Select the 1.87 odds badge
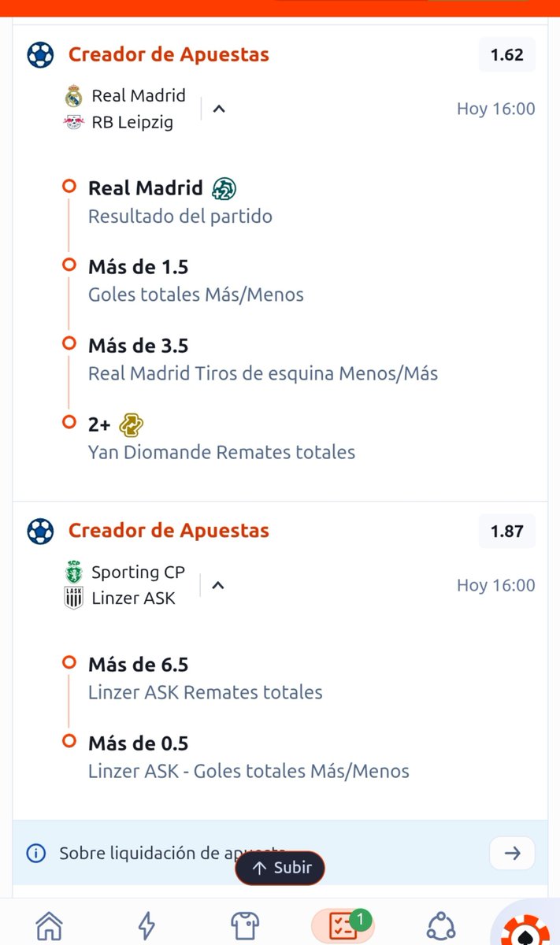Screen dimensions: 560x945 [x=506, y=532]
